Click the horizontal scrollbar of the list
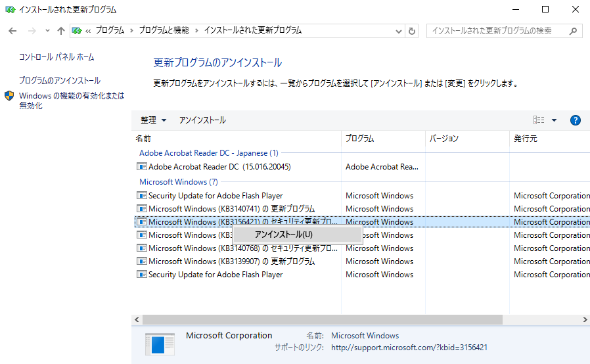The image size is (590, 364). 322,319
